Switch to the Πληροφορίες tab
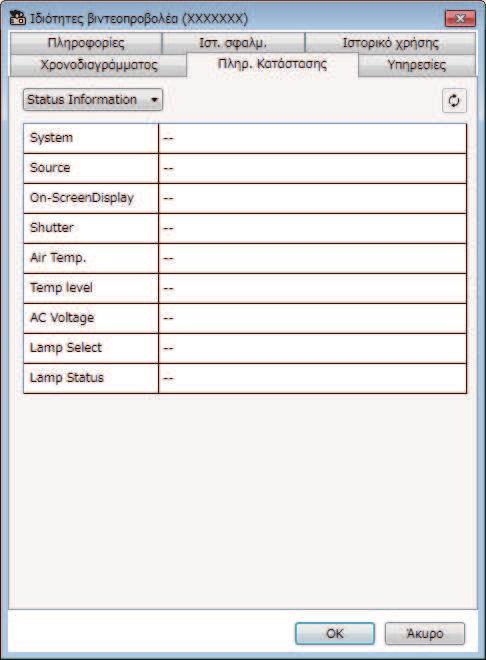This screenshot has height=660, width=486. (x=86, y=43)
